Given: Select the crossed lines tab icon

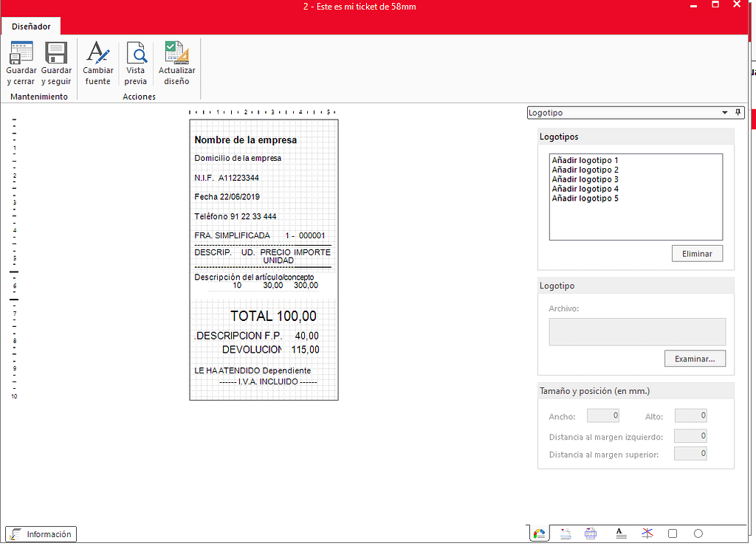Looking at the screenshot, I should tap(647, 533).
